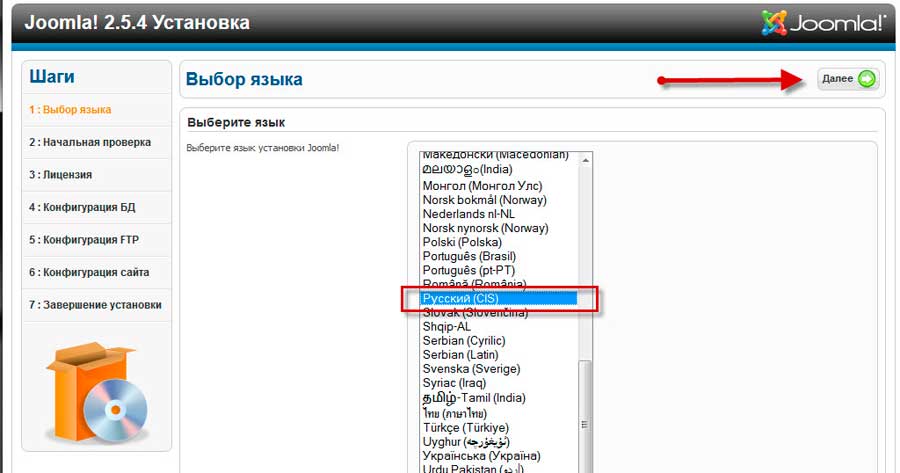Click the Выбор языка page heading

[244, 79]
